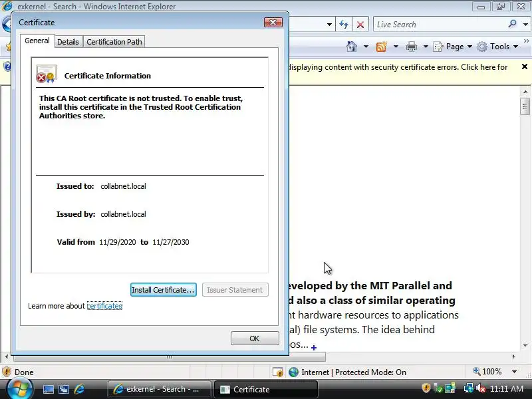This screenshot has height=399, width=532.
Task: Click the muted volume tray icon
Action: point(480,388)
